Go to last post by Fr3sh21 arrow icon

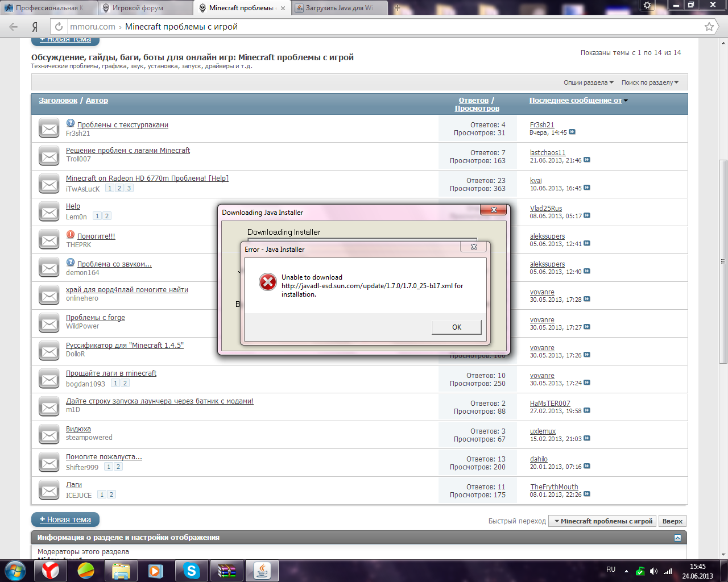572,132
